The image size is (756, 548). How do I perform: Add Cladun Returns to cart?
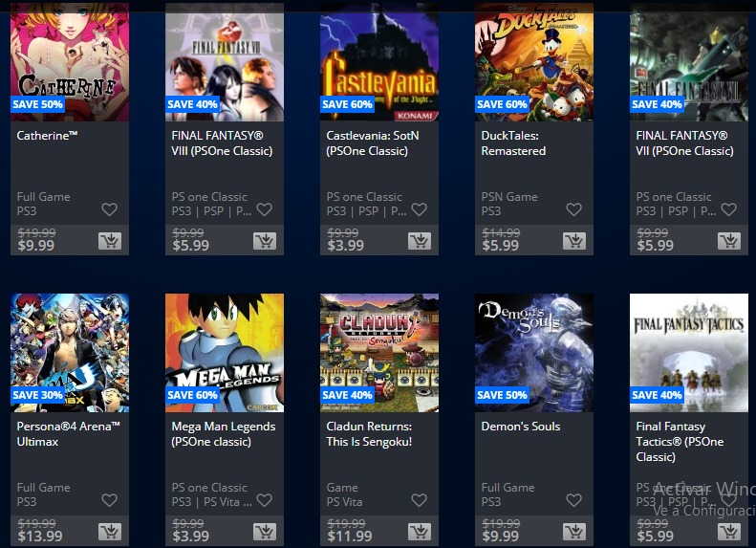pos(420,532)
